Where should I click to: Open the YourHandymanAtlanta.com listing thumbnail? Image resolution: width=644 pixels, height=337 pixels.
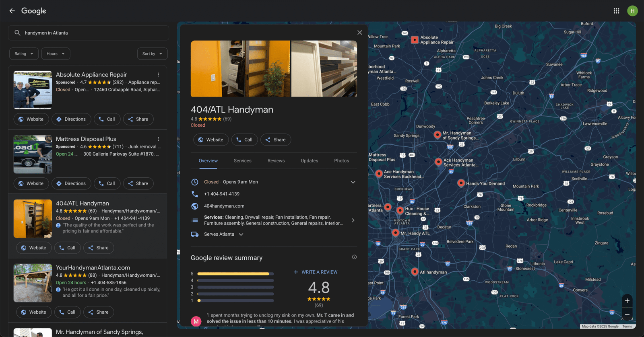(33, 283)
